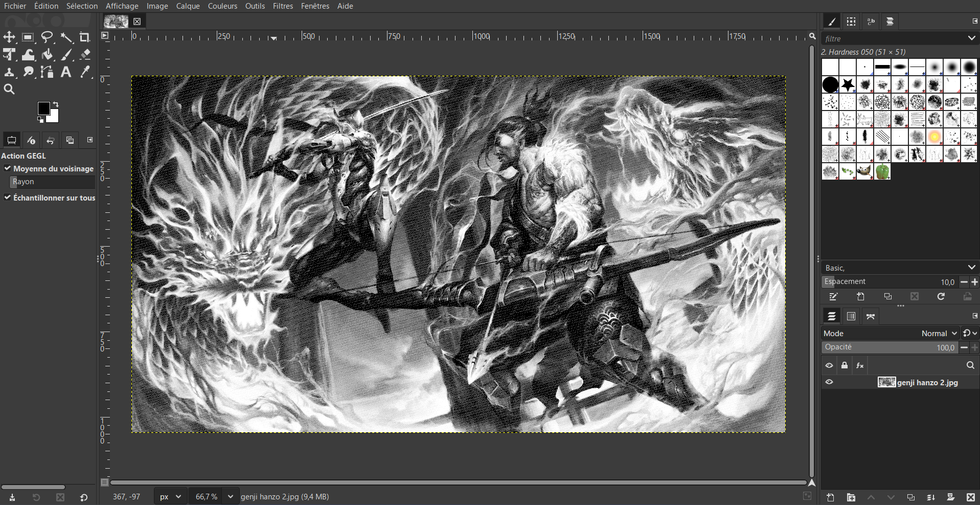
Task: Select the Clone stamp tool
Action: [9, 72]
